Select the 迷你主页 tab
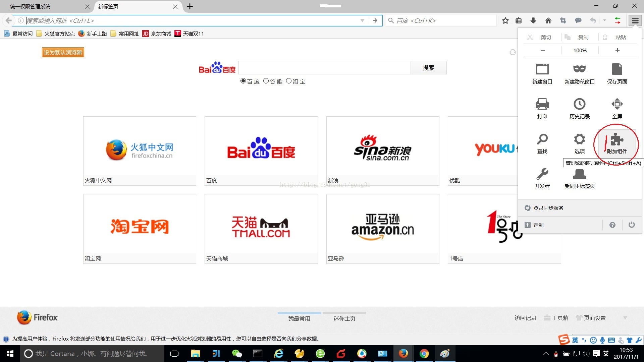Image resolution: width=644 pixels, height=362 pixels. coord(344,318)
